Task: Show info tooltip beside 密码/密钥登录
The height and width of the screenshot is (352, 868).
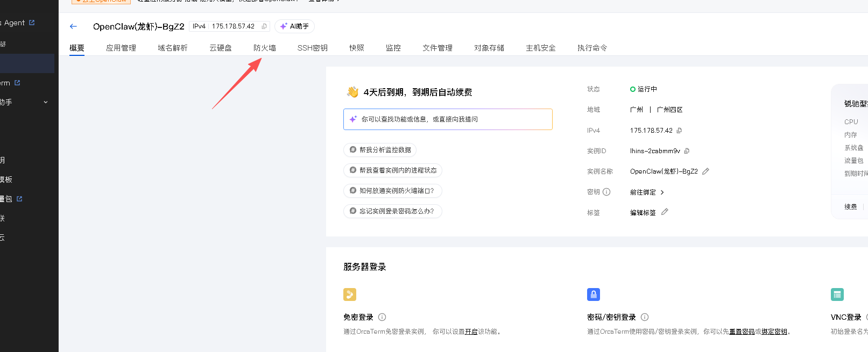Action: [x=645, y=317]
